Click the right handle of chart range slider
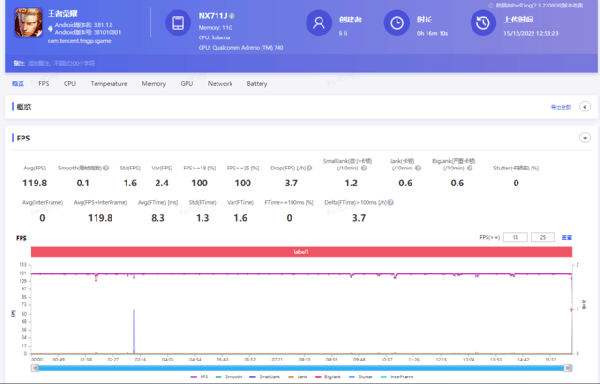The image size is (600, 384). pyautogui.click(x=568, y=368)
